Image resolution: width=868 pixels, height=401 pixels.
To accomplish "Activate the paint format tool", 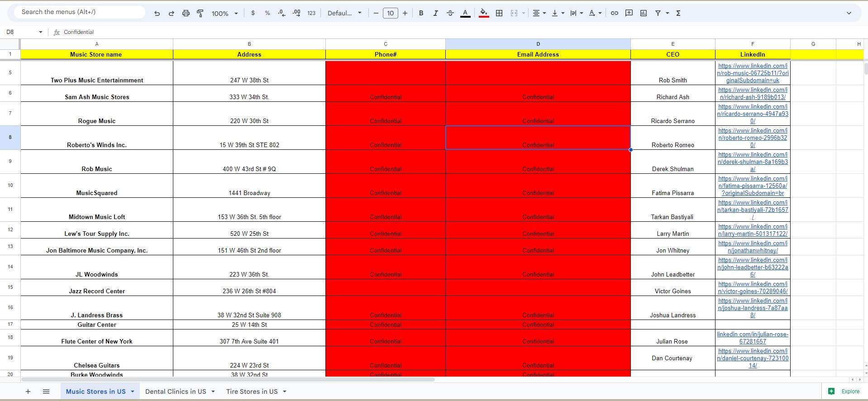I will point(200,13).
